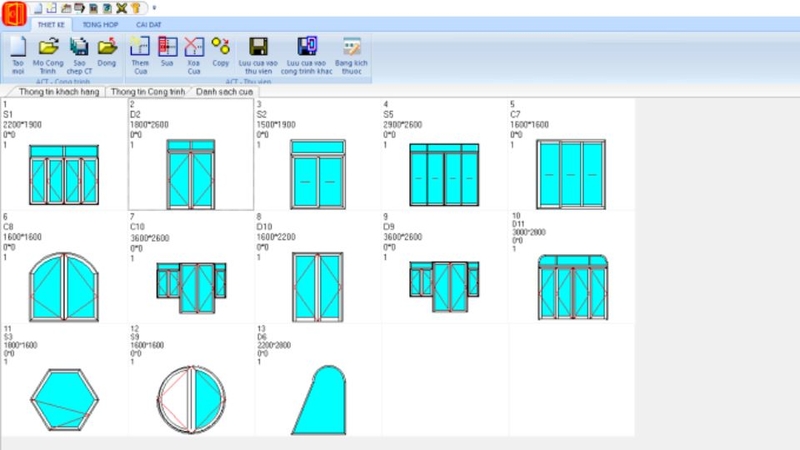
Task: Click the Copy icon in ribbon
Action: coord(221,46)
